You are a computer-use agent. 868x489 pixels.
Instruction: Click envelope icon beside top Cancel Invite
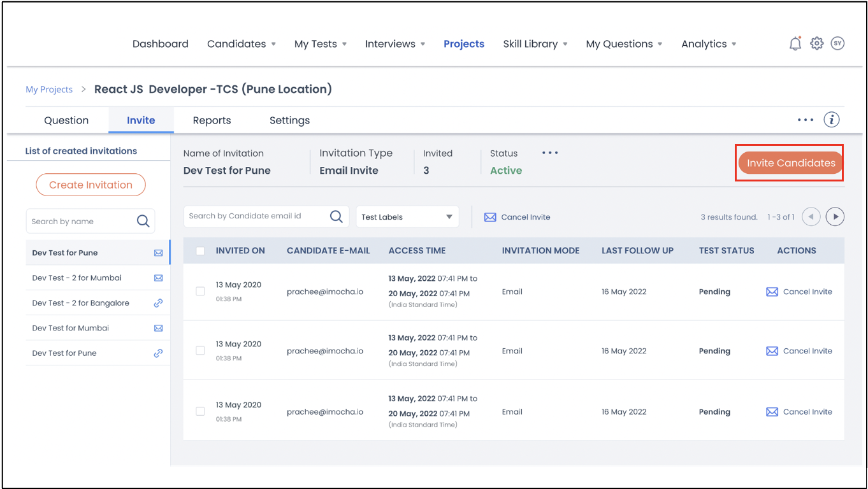(x=490, y=217)
